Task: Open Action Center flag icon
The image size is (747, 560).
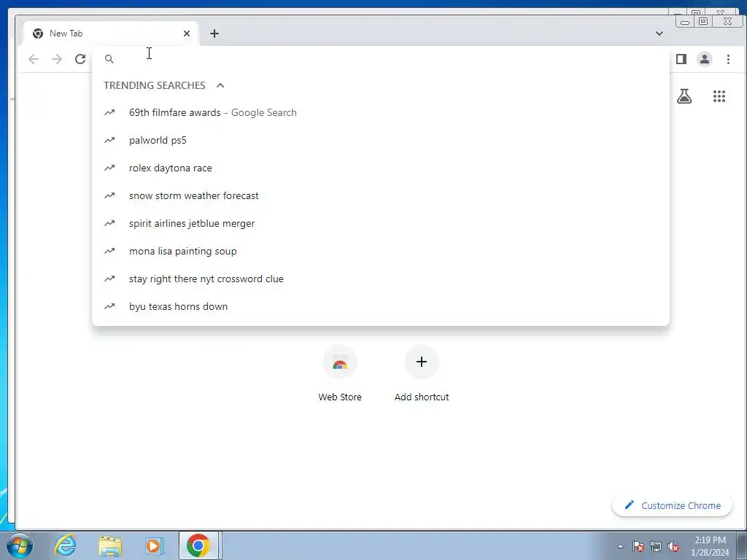Action: (x=638, y=546)
